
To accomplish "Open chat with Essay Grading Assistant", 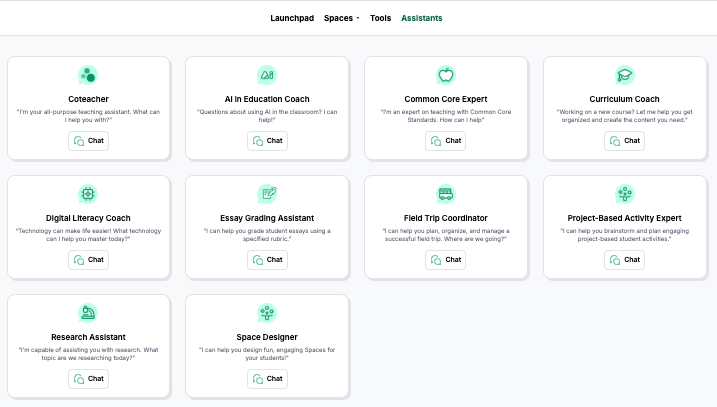I will coord(267,260).
